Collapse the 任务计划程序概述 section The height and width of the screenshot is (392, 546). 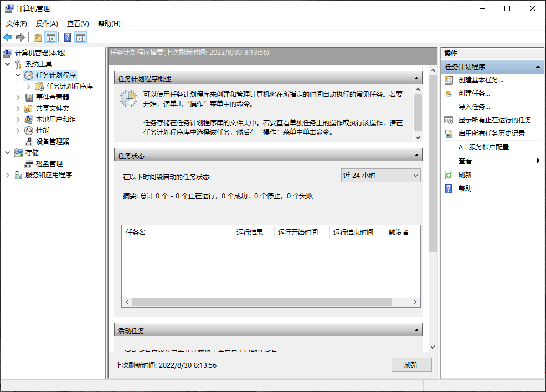tap(416, 78)
